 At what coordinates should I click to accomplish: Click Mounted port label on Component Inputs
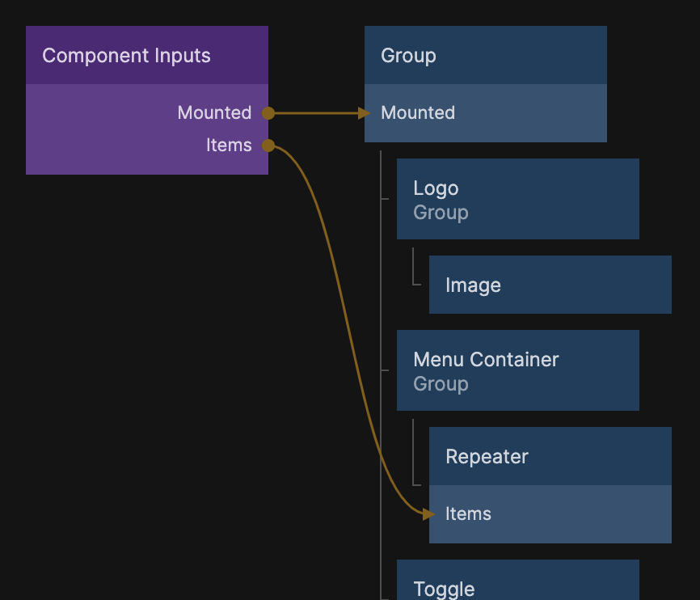pyautogui.click(x=214, y=113)
